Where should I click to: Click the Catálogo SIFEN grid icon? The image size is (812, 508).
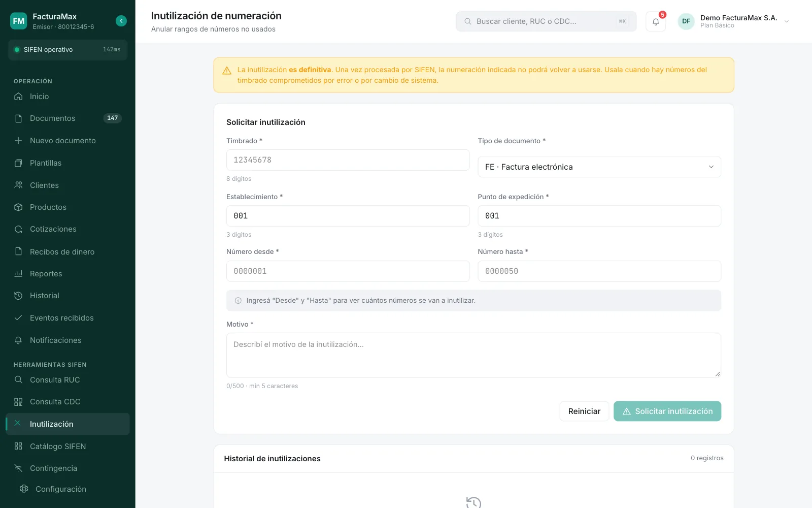pos(18,447)
